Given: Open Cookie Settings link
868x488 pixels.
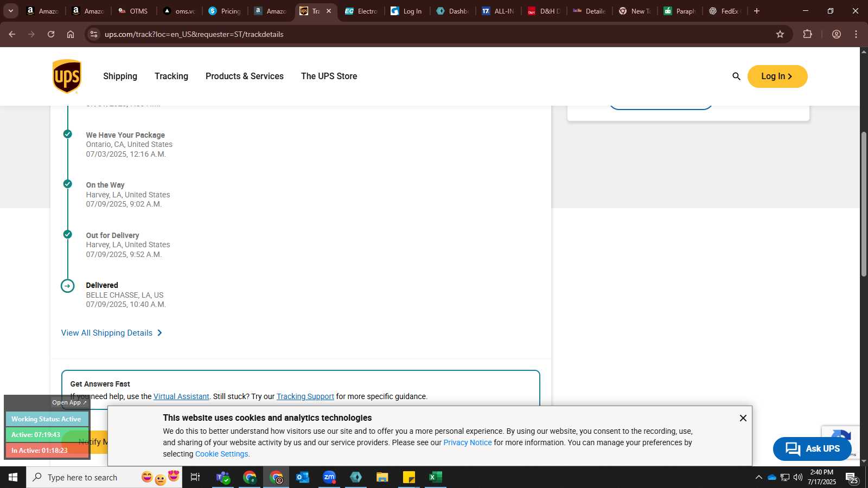Looking at the screenshot, I should 221,454.
